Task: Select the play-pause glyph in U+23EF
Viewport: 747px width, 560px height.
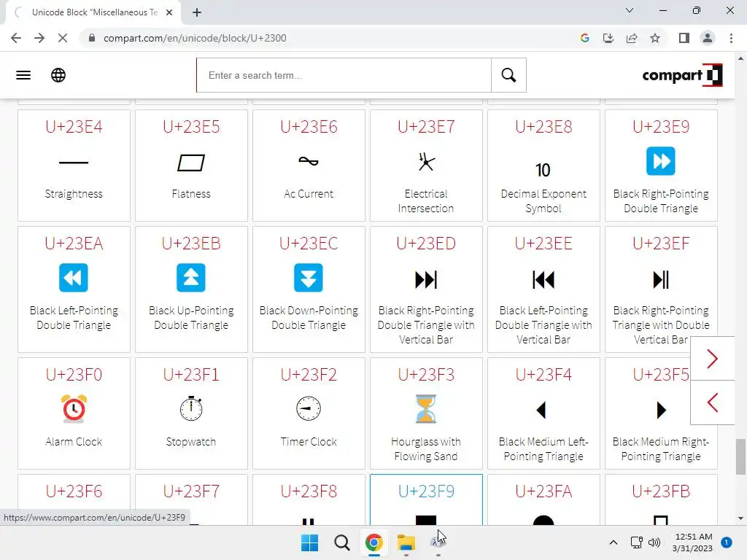Action: pyautogui.click(x=661, y=279)
